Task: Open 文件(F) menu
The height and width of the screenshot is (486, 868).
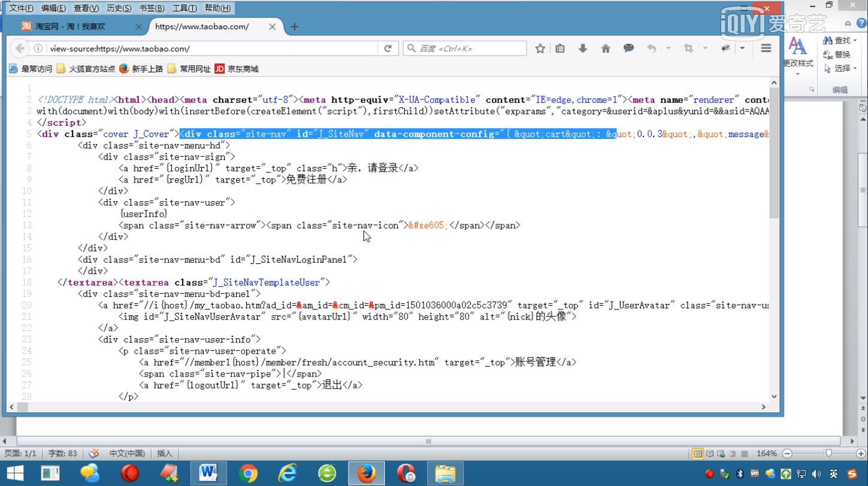Action: pos(21,8)
